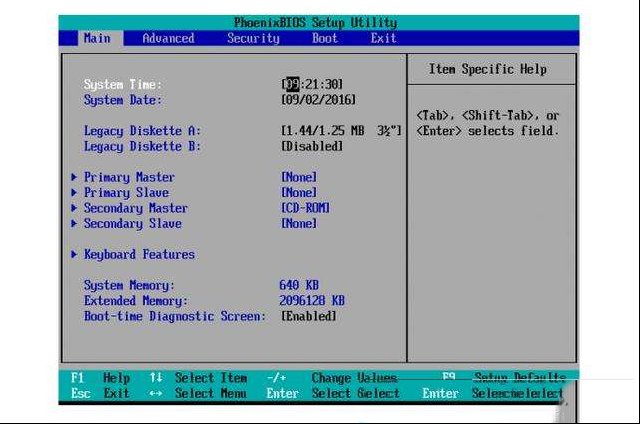Go to the Boot menu tab
This screenshot has width=640, height=424.
[x=325, y=38]
